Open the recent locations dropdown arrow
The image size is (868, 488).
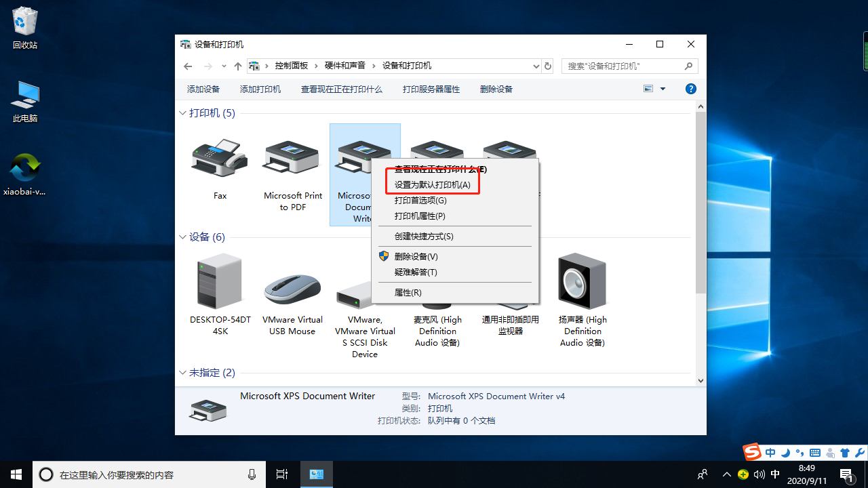[224, 66]
